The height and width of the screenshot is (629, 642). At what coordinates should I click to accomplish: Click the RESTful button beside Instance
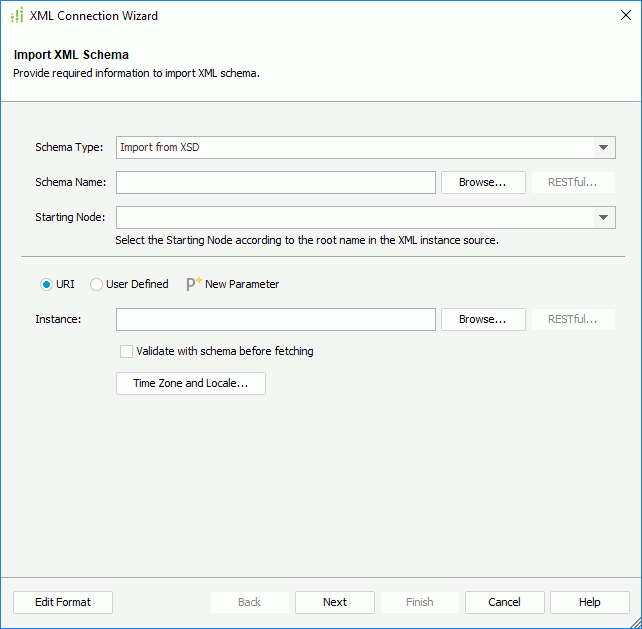tap(573, 319)
